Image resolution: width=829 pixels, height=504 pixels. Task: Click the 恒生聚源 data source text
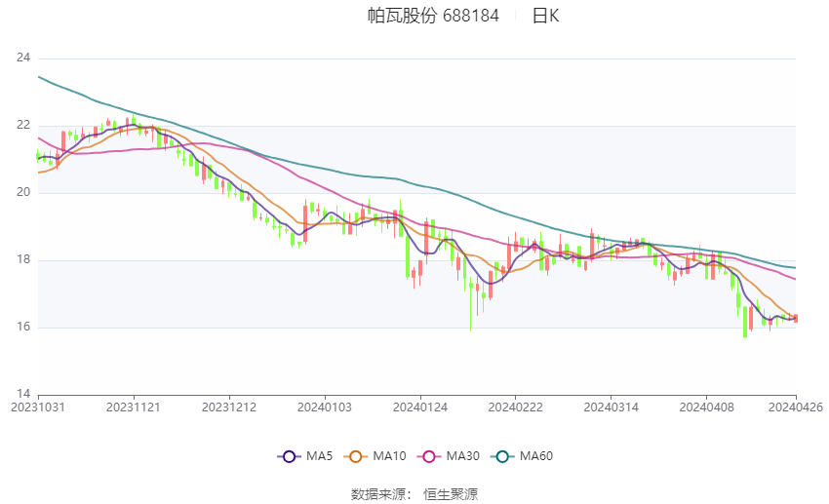click(451, 494)
